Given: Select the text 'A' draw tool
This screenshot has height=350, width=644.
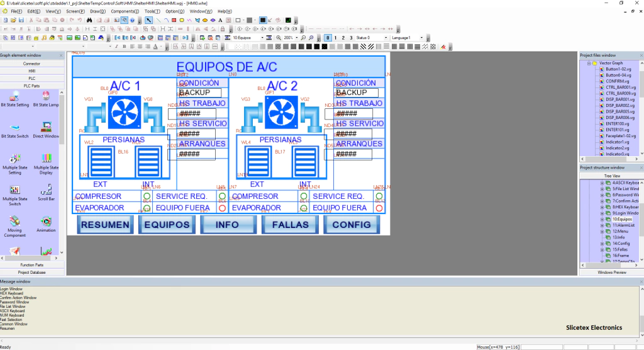Looking at the screenshot, I should click(x=220, y=20).
